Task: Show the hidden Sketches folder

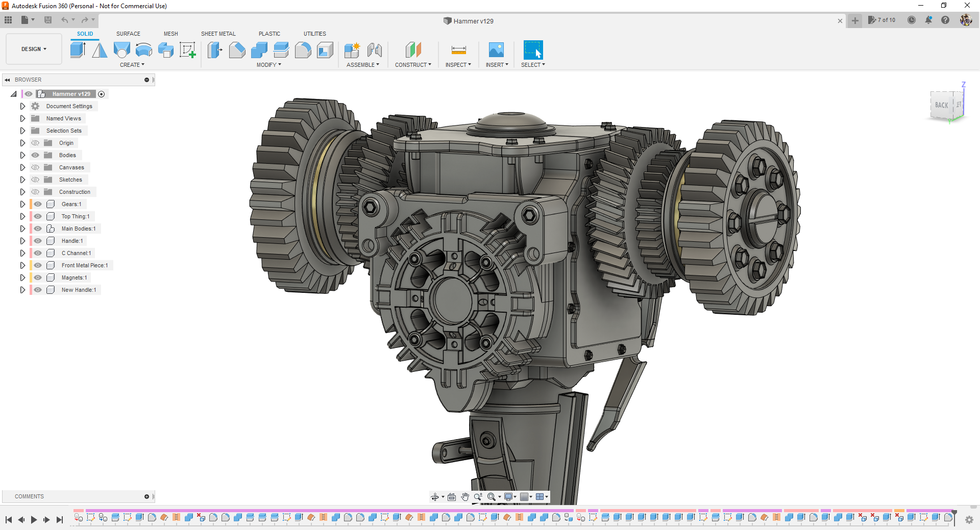Action: [35, 180]
